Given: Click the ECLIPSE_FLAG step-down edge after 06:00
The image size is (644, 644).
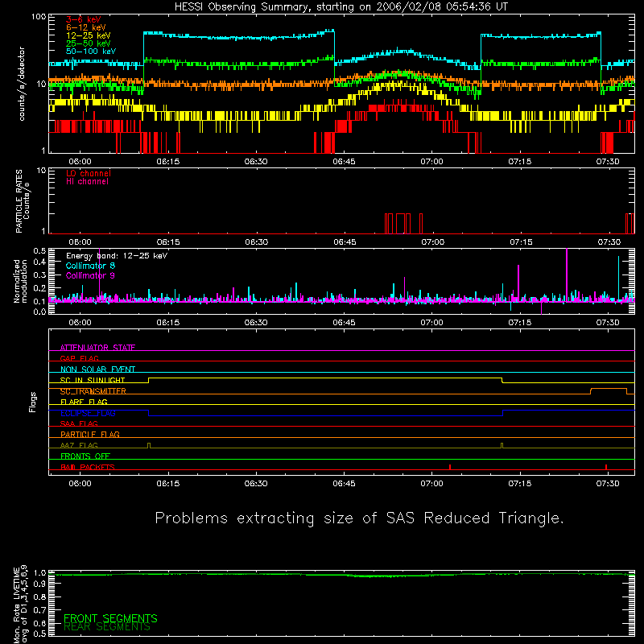Looking at the screenshot, I should point(148,413).
